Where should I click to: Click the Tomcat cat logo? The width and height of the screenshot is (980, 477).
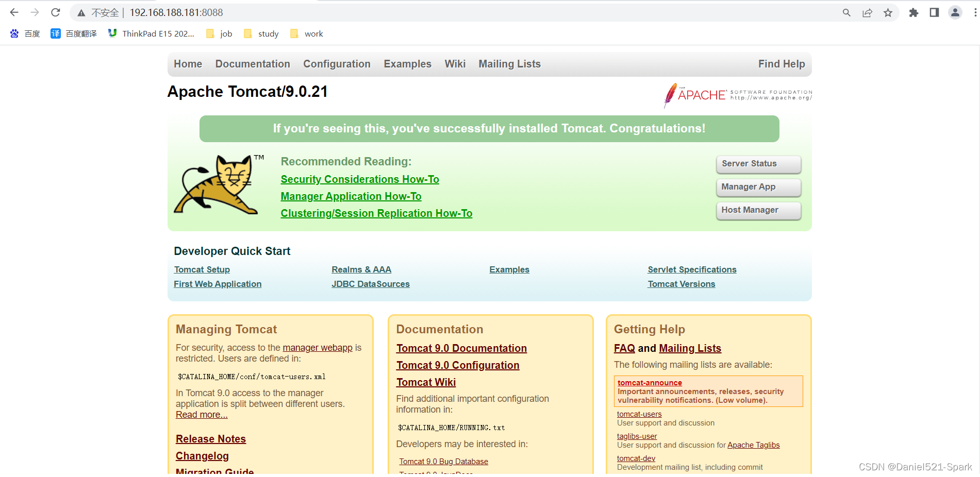click(x=219, y=184)
